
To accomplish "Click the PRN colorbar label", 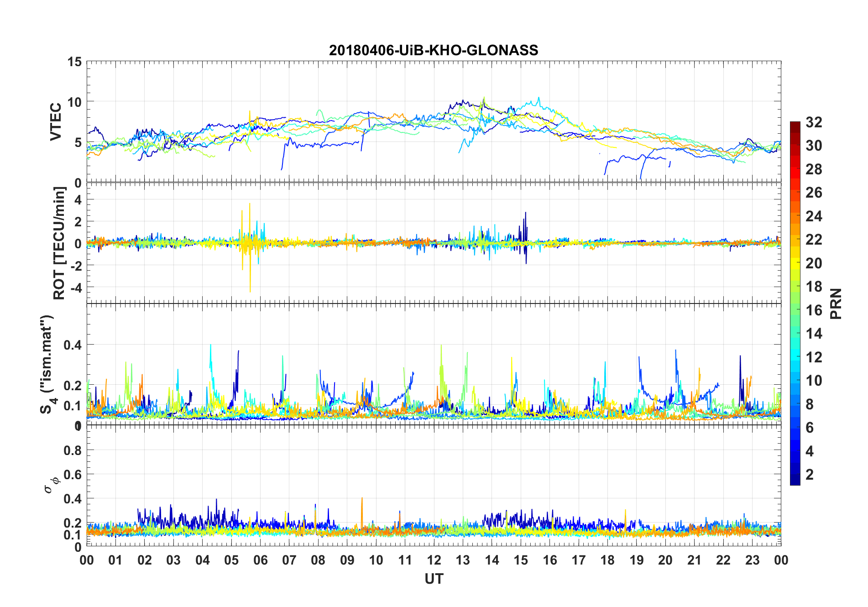I will (836, 303).
